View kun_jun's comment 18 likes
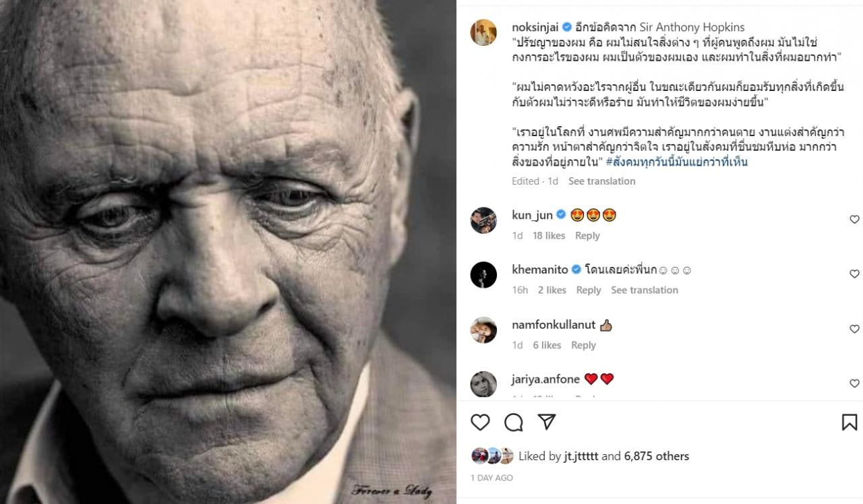The width and height of the screenshot is (863, 504). 548,236
